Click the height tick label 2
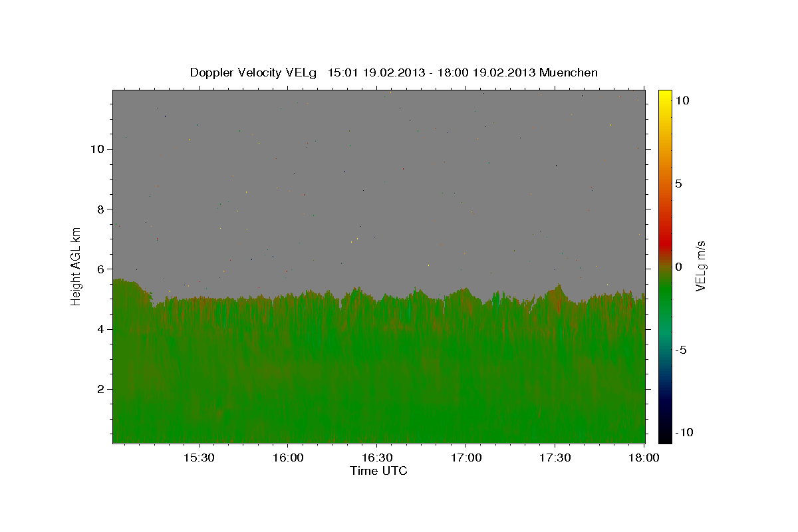Screen dimensions: 798x532 click(100, 390)
